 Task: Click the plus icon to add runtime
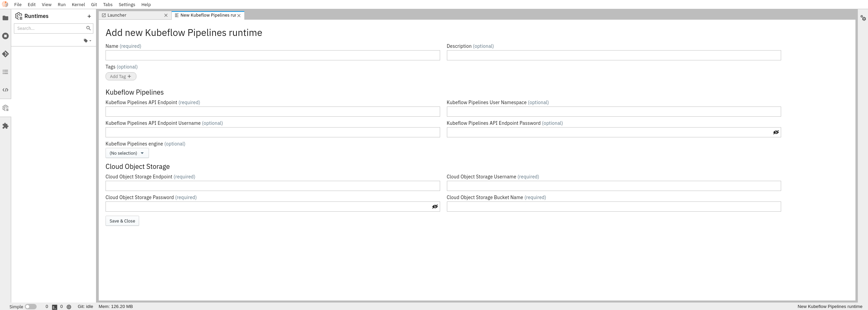point(89,16)
